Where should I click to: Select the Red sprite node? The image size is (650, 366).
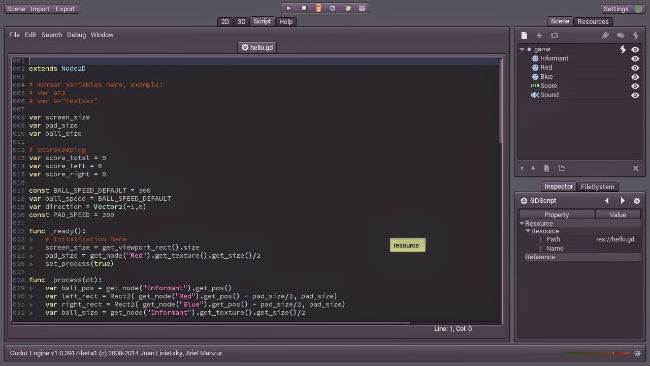[546, 68]
